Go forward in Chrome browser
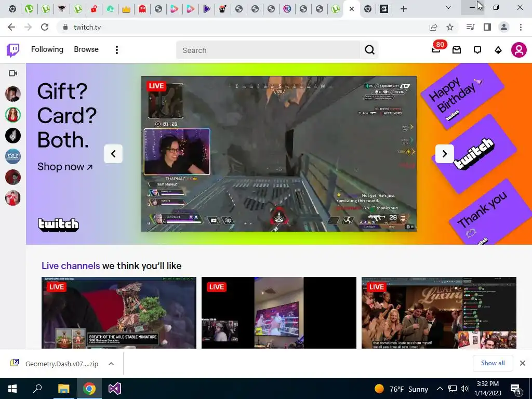 28,27
